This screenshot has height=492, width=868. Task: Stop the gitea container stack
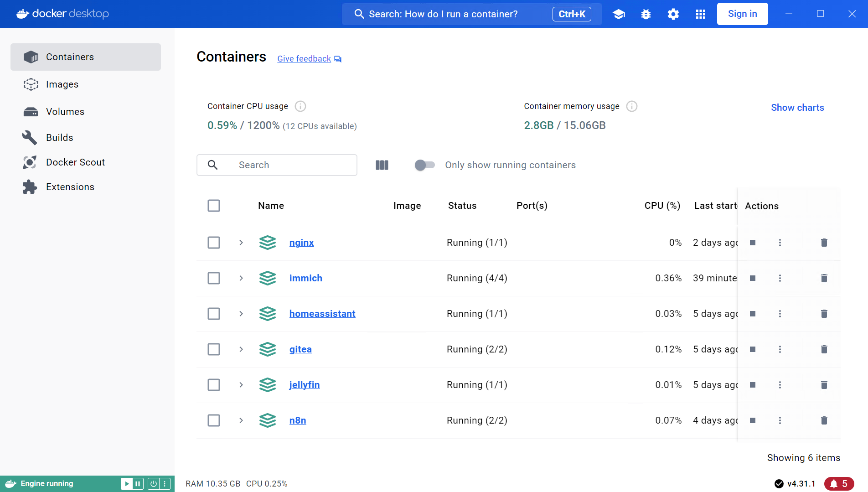pyautogui.click(x=753, y=349)
